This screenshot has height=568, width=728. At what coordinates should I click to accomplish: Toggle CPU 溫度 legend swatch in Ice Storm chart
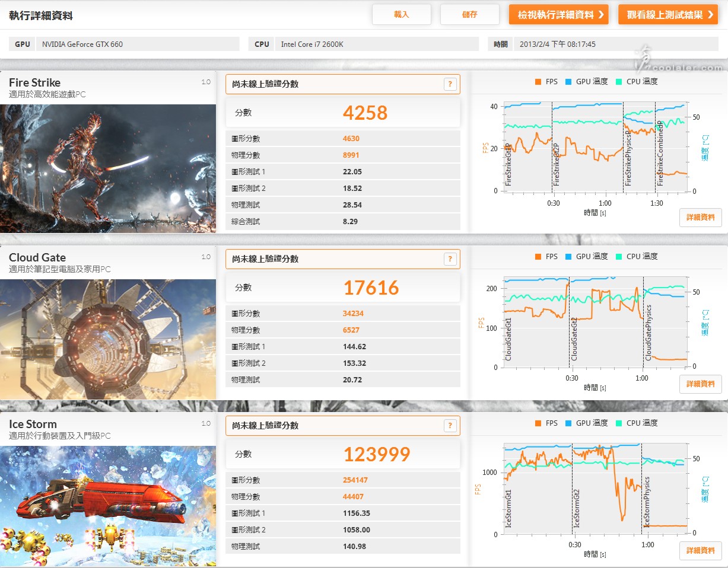point(619,423)
